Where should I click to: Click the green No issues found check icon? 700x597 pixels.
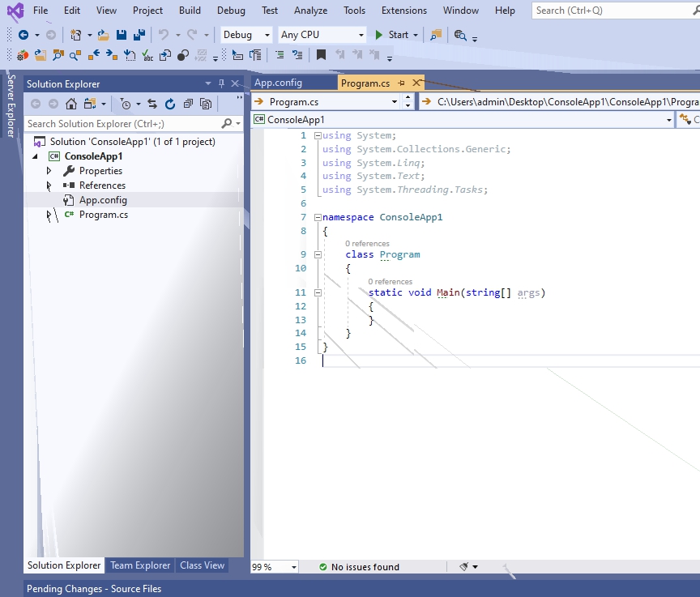tap(322, 567)
